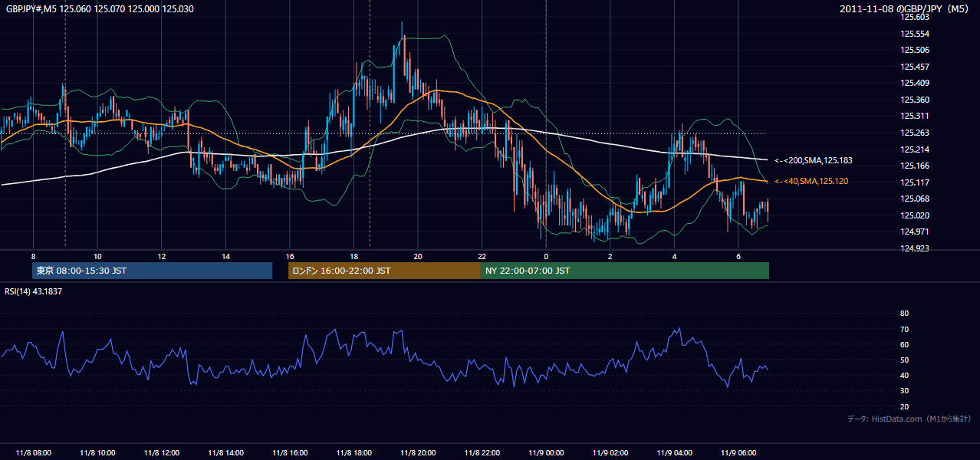
Task: Click RSI axis level 20
Action: tap(904, 407)
